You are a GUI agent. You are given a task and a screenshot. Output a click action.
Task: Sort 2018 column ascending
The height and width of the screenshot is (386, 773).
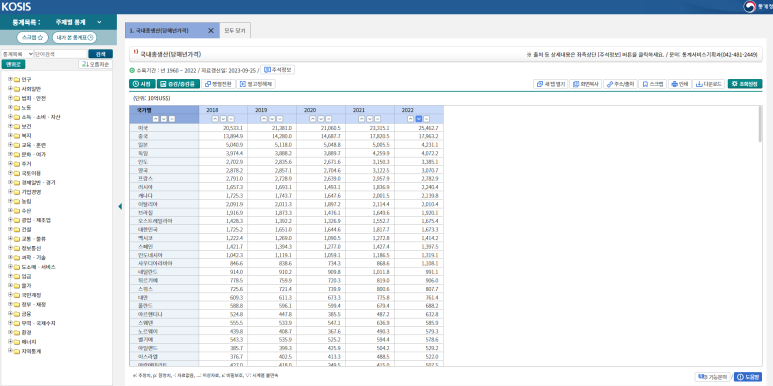[x=215, y=119]
